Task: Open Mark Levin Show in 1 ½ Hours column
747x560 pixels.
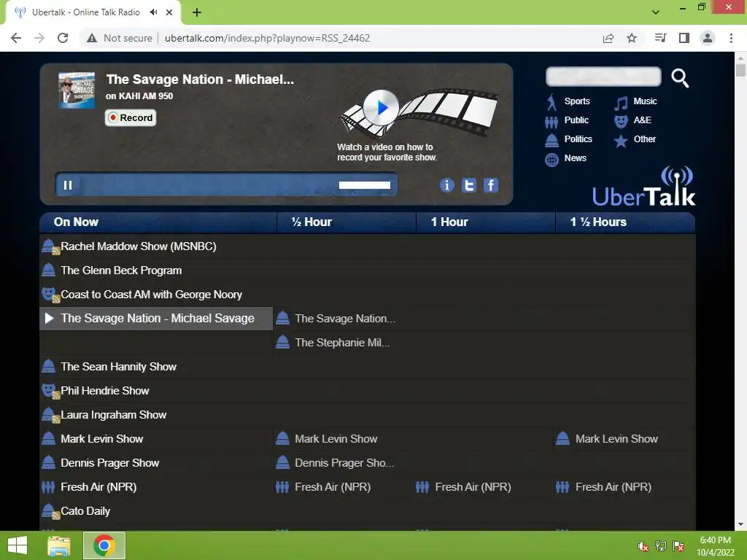Action: coord(616,438)
